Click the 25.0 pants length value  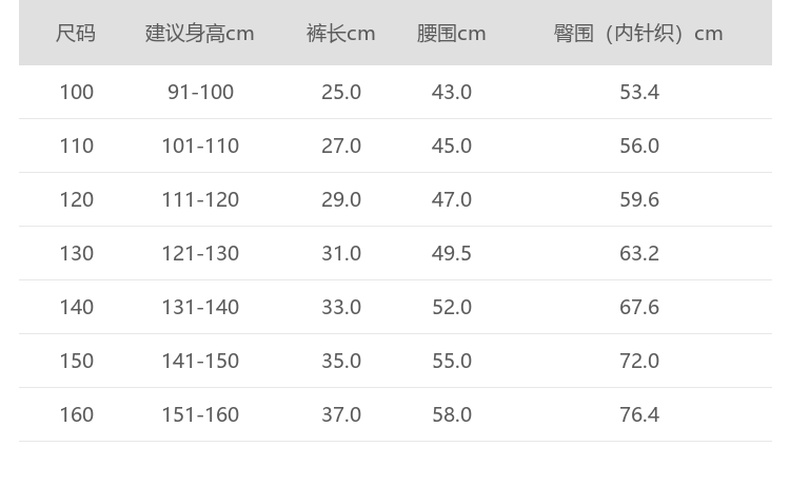[x=341, y=92]
